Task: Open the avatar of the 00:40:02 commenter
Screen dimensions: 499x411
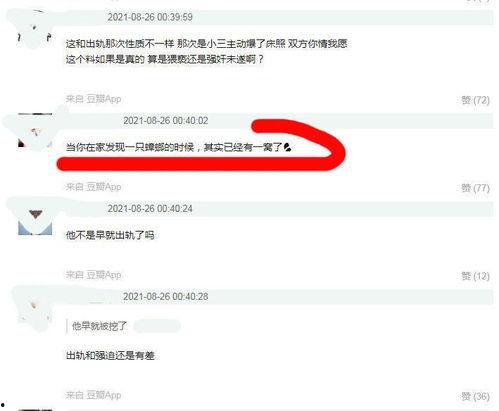Action: 35,130
